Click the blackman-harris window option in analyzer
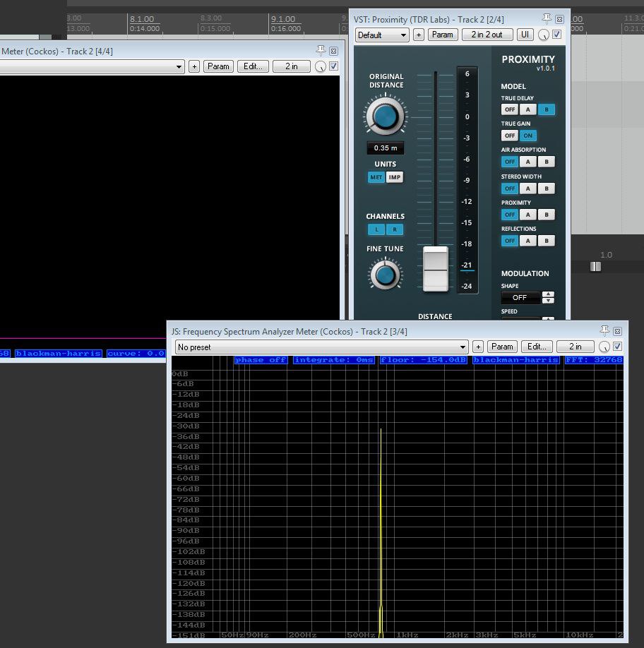644x648 pixels. pyautogui.click(x=516, y=360)
